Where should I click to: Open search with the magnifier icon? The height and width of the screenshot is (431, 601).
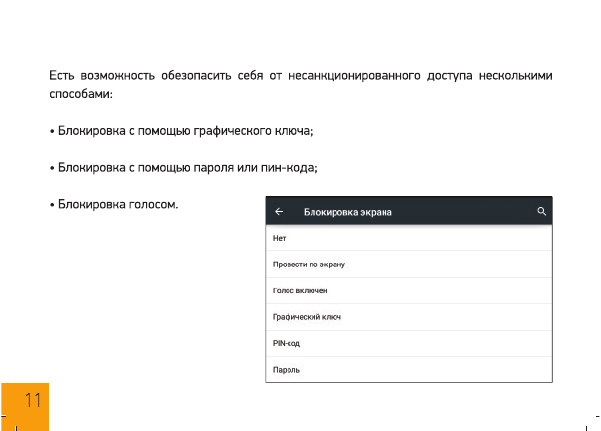[541, 212]
